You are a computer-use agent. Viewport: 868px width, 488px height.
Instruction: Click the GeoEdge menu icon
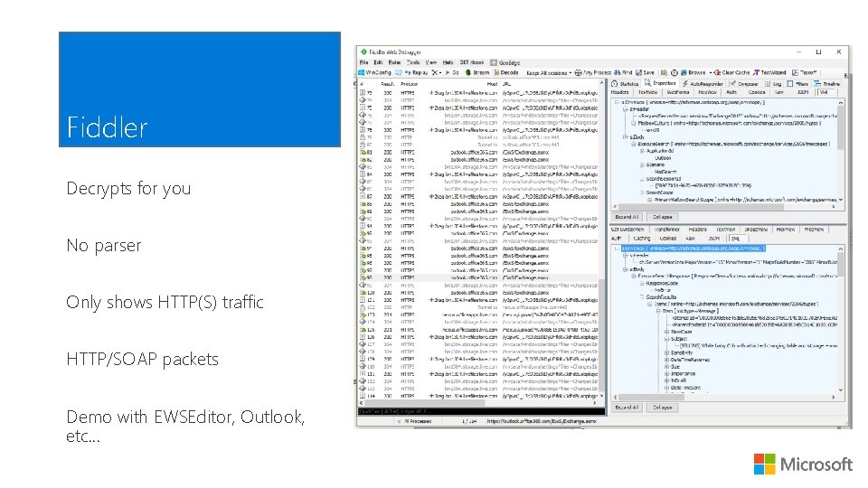pyautogui.click(x=494, y=62)
